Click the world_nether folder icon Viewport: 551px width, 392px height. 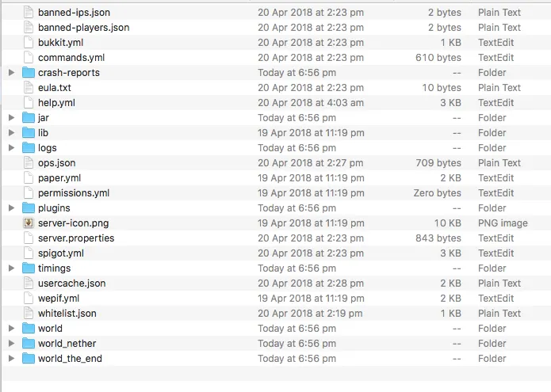[29, 344]
